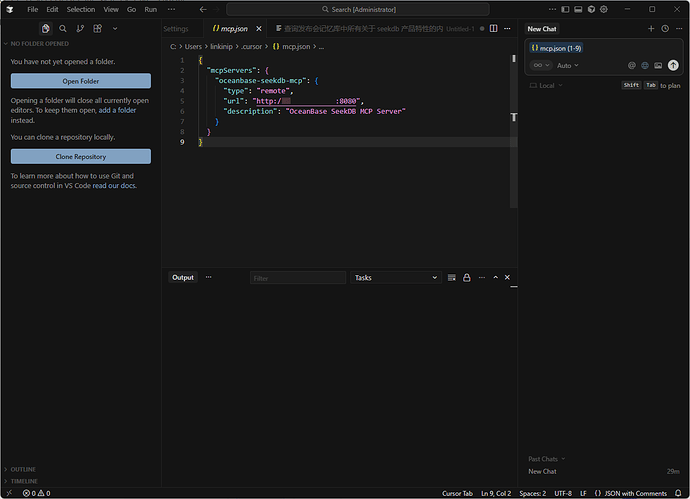Click the Clone Repository button
The image size is (690, 499).
[x=80, y=157]
